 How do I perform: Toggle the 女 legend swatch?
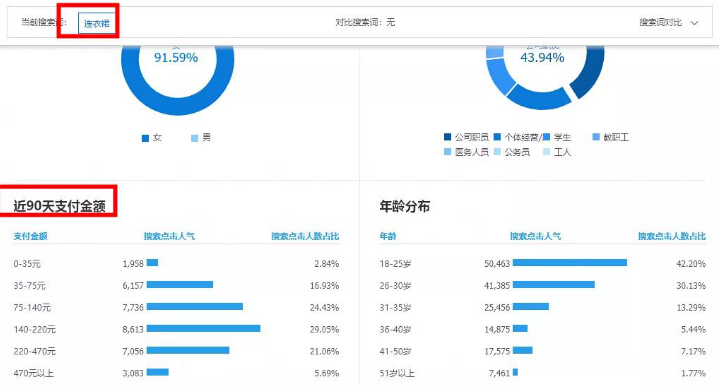click(145, 138)
